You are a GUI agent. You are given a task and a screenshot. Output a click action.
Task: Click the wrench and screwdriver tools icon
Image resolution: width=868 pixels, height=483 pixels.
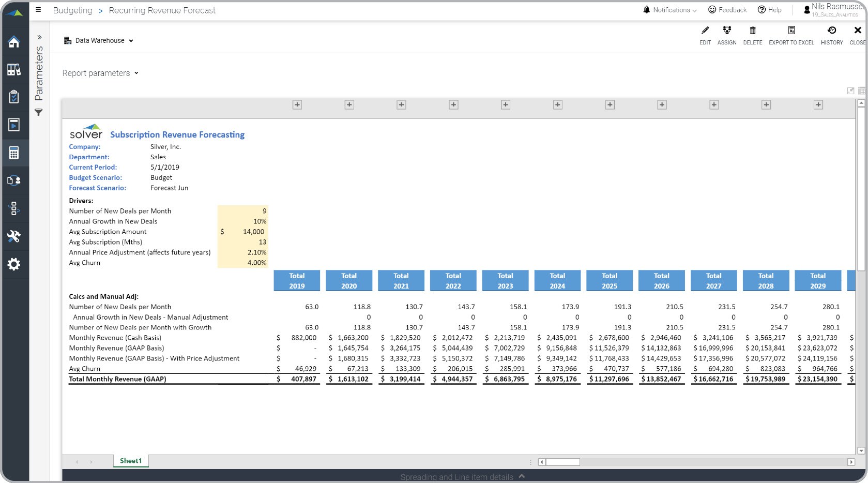14,236
